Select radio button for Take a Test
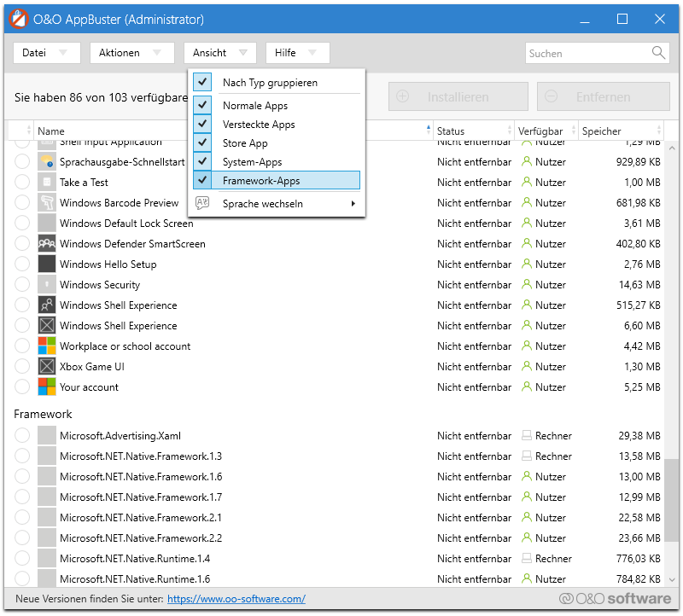 coord(22,182)
